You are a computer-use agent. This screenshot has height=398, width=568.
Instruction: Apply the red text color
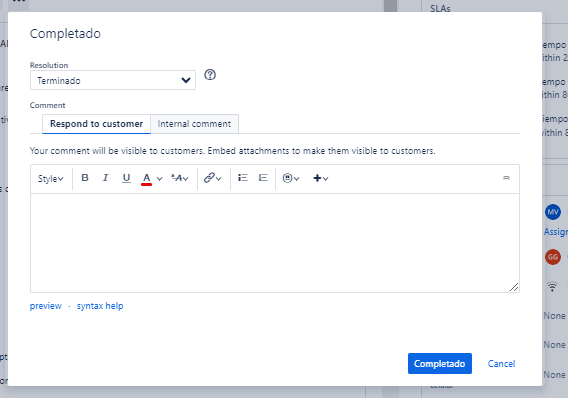(x=146, y=178)
